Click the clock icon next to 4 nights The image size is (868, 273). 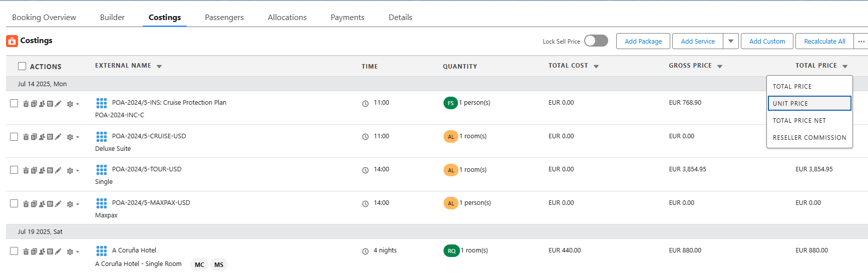365,251
